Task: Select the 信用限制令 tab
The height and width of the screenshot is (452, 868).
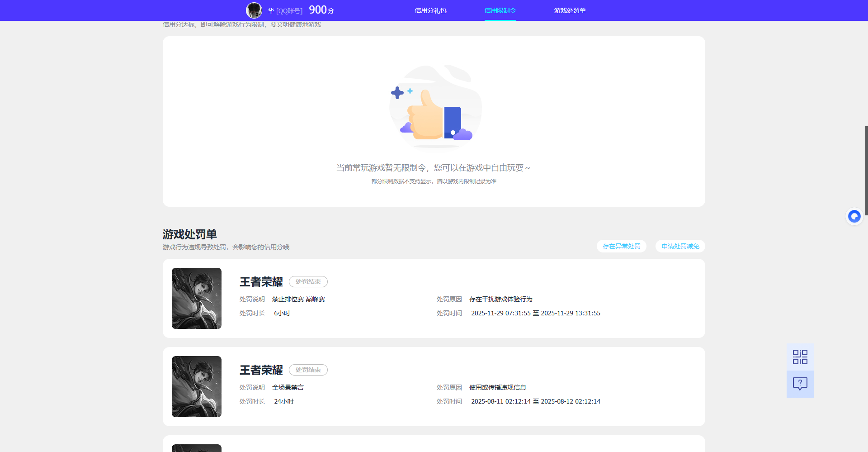Action: [x=500, y=10]
